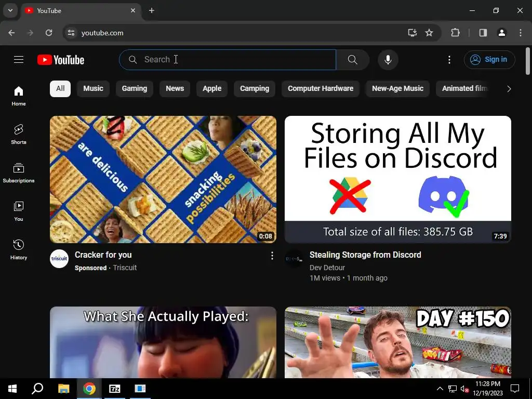Open the notification center icon
Image resolution: width=532 pixels, height=399 pixels.
pyautogui.click(x=515, y=389)
